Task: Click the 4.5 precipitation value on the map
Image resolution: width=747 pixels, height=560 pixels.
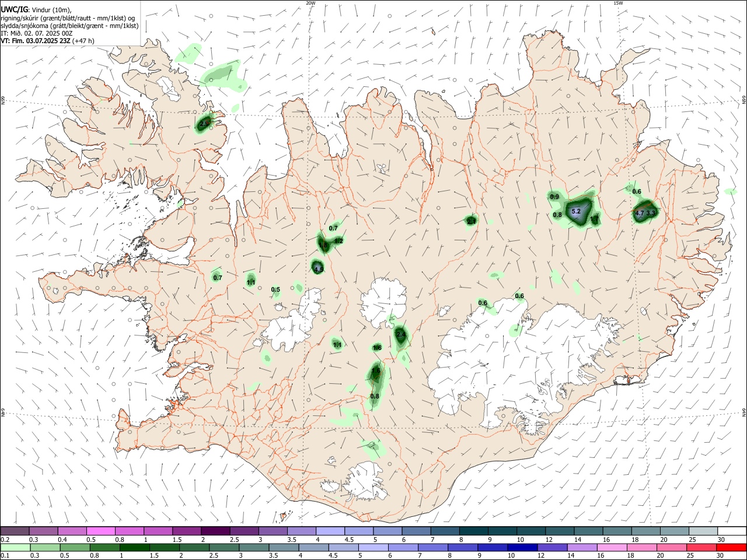Action: pyautogui.click(x=318, y=269)
